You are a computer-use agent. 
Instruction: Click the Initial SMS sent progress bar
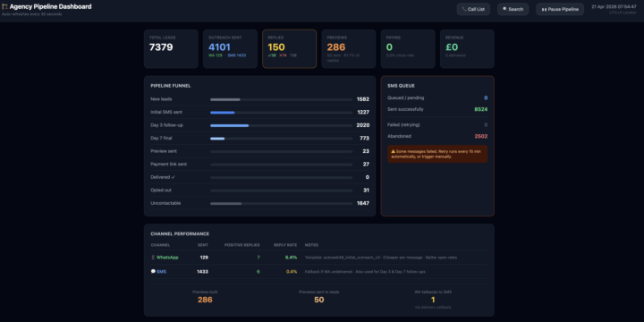tap(282, 113)
